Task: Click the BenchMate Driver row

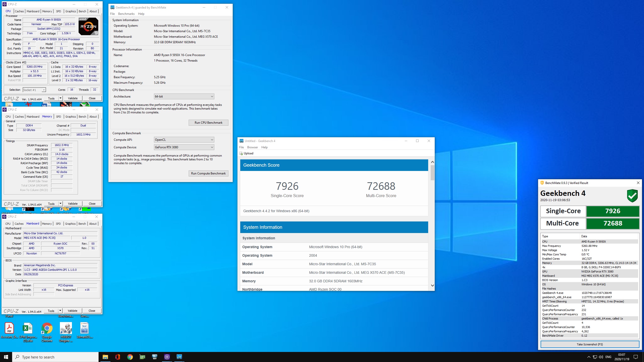Action: pyautogui.click(x=589, y=336)
